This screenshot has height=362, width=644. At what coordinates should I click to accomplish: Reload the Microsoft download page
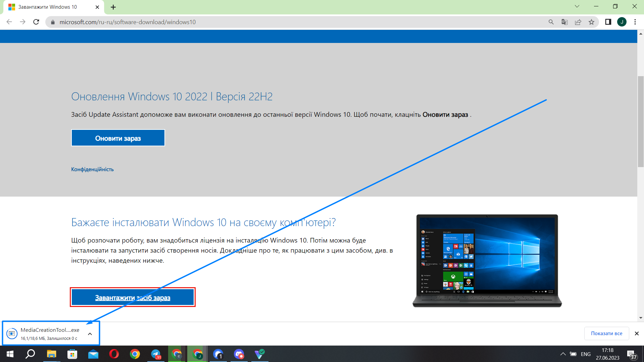(x=36, y=22)
